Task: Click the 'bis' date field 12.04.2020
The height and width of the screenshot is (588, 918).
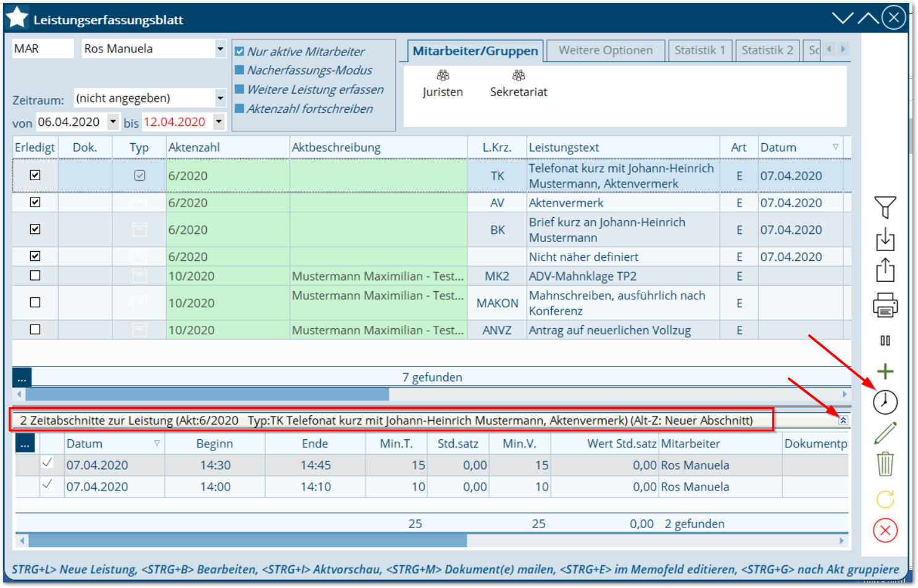Action: tap(177, 122)
